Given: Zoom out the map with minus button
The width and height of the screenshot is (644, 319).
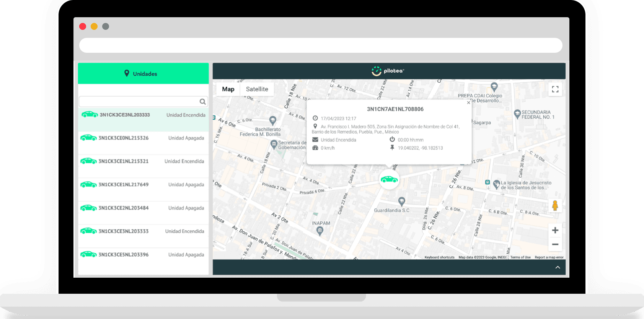Looking at the screenshot, I should point(555,244).
